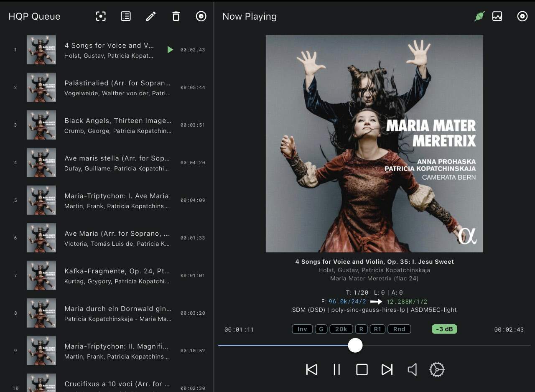The height and width of the screenshot is (392, 535).
Task: Click the large Maria Mater Meretrix album cover
Action: coord(374,144)
